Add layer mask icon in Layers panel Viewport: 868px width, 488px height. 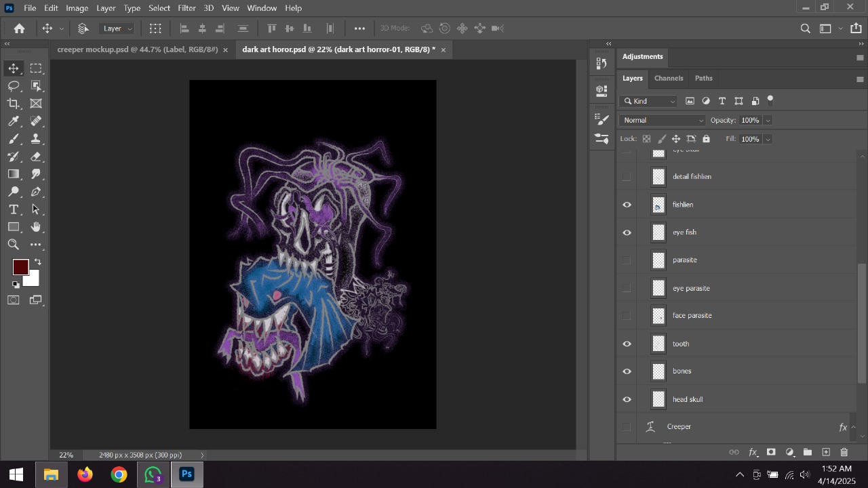tap(771, 452)
